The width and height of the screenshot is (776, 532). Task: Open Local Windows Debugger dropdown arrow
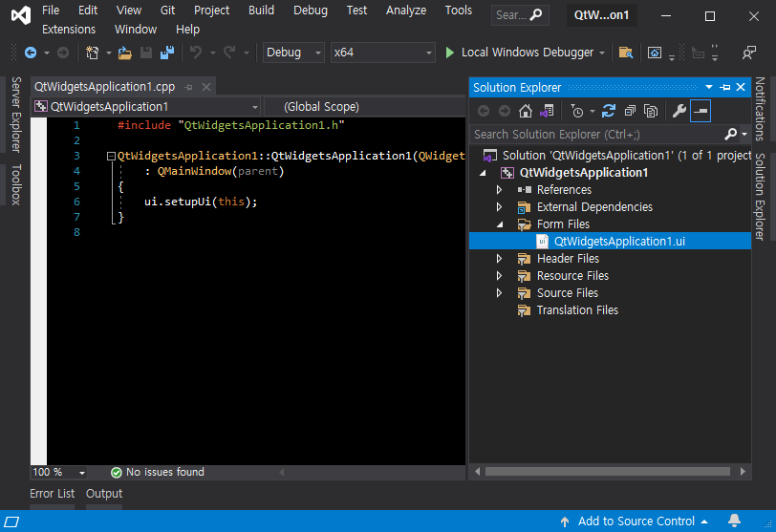click(x=602, y=53)
